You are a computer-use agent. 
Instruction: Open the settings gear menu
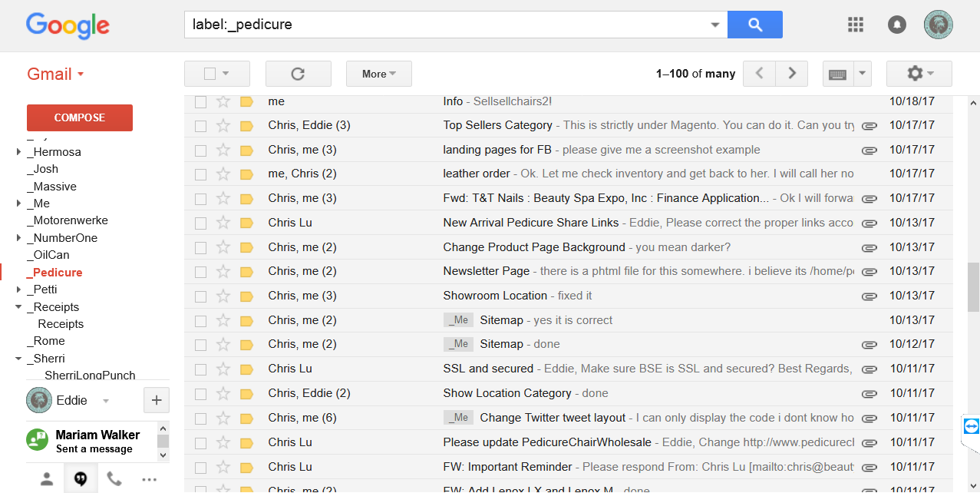coord(919,74)
